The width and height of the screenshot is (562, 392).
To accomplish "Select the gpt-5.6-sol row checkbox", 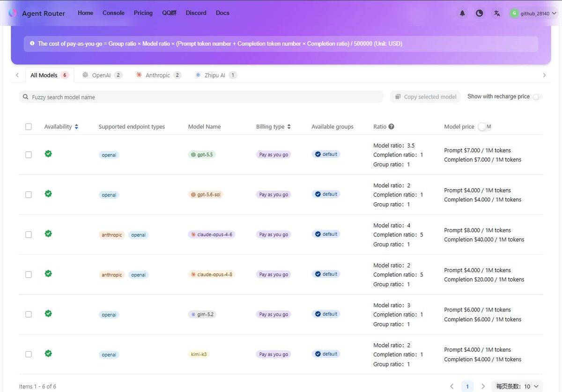I will tap(29, 194).
